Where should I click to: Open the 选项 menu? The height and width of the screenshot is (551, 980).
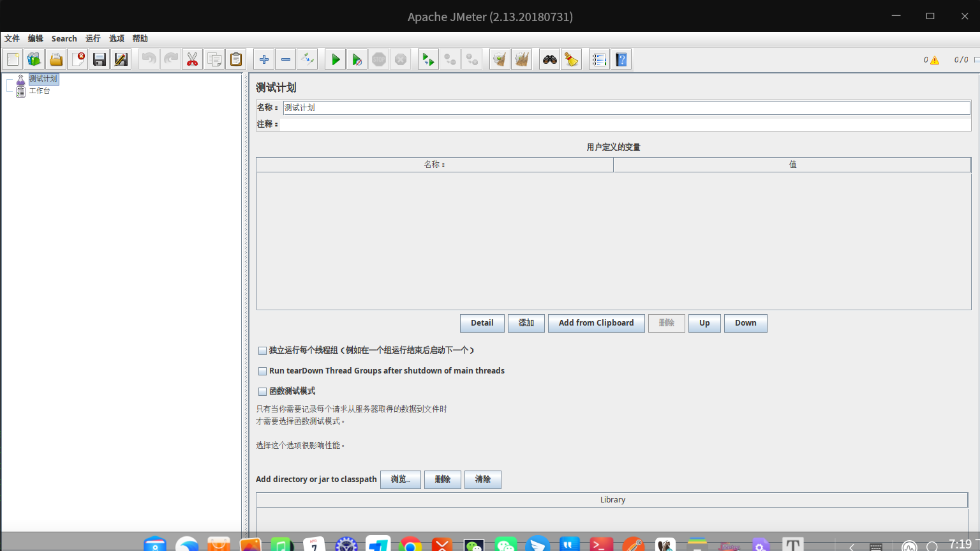pyautogui.click(x=117, y=38)
